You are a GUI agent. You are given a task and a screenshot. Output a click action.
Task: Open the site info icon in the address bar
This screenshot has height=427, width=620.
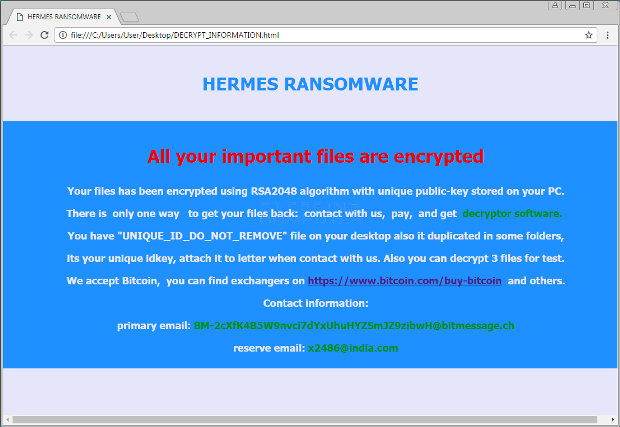tap(63, 35)
